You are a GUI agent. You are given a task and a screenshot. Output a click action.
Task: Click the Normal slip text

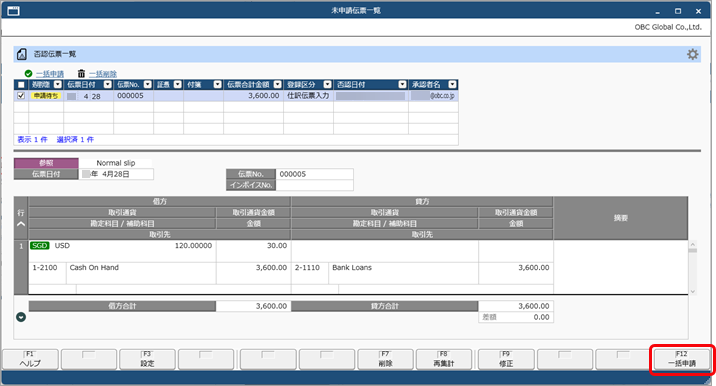116,163
